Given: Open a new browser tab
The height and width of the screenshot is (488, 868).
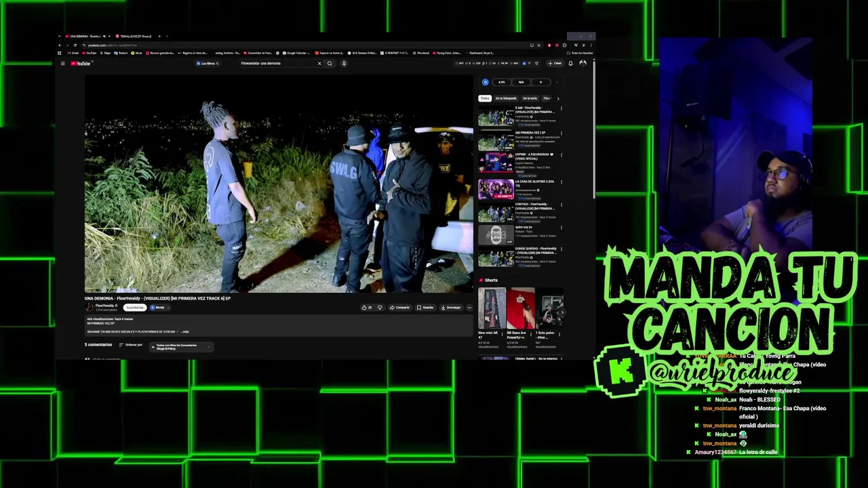Looking at the screenshot, I should pyautogui.click(x=167, y=37).
